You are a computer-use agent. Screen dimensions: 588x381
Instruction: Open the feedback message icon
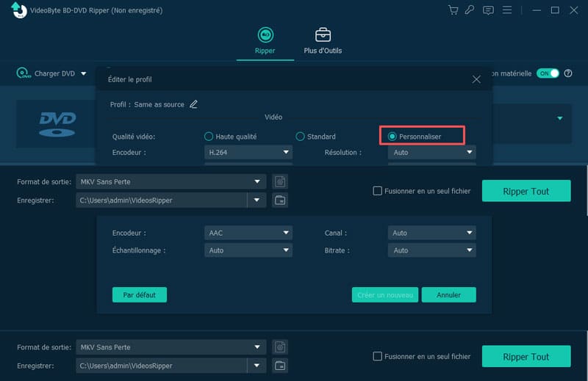[489, 10]
